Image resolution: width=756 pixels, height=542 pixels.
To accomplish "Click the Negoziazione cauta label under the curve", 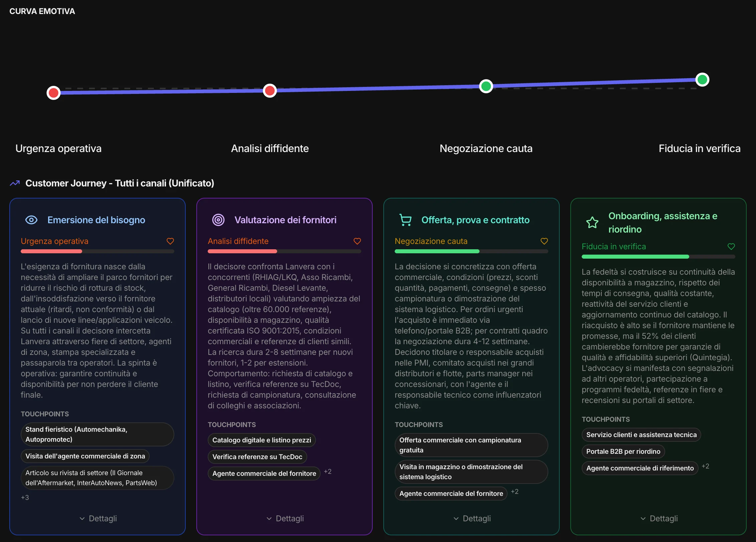I will click(x=486, y=148).
